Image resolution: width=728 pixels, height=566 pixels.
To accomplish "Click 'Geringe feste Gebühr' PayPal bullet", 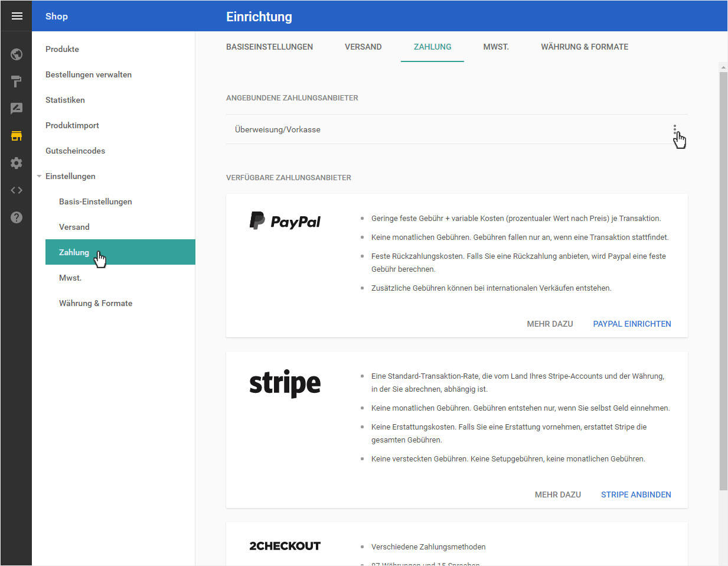I will (x=516, y=218).
